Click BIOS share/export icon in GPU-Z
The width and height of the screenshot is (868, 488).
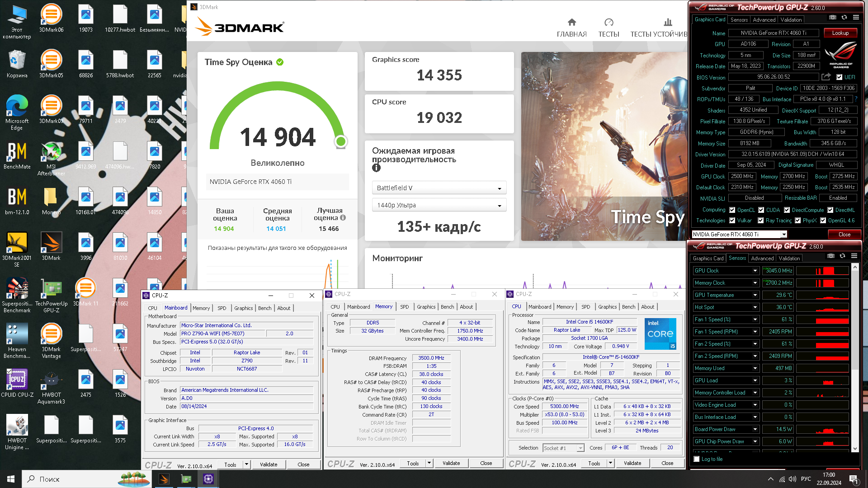pos(826,77)
